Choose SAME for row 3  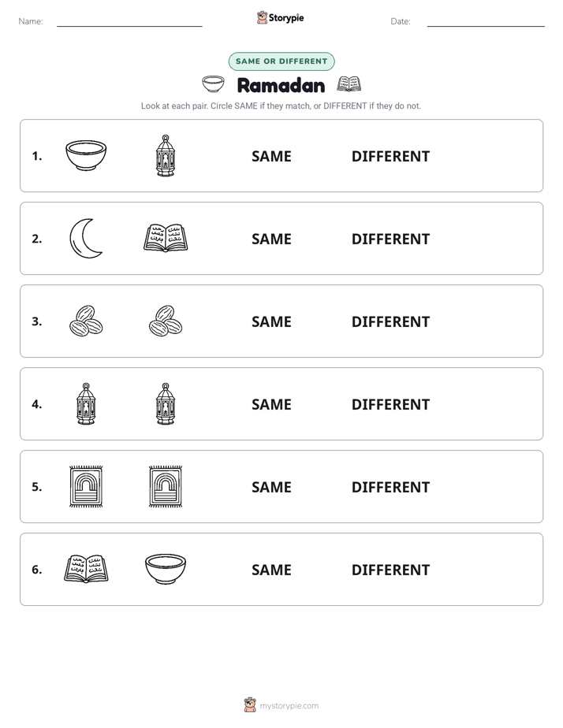point(271,321)
